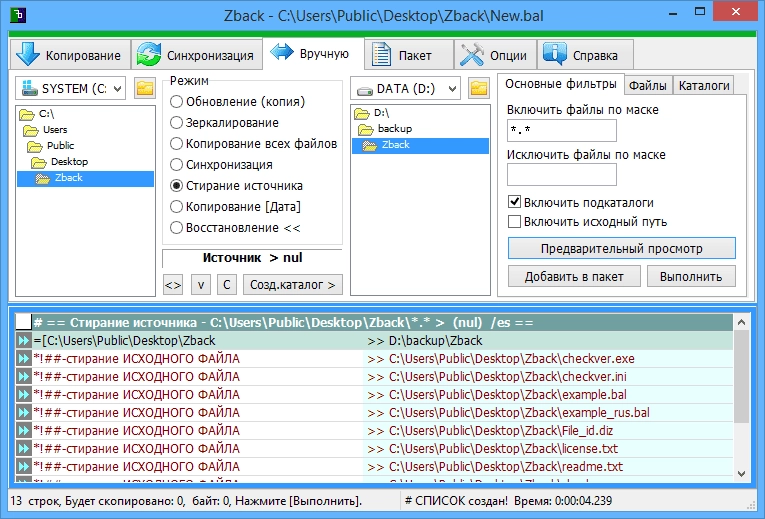
Task: Select Zback folder in source tree
Action: [x=85, y=178]
